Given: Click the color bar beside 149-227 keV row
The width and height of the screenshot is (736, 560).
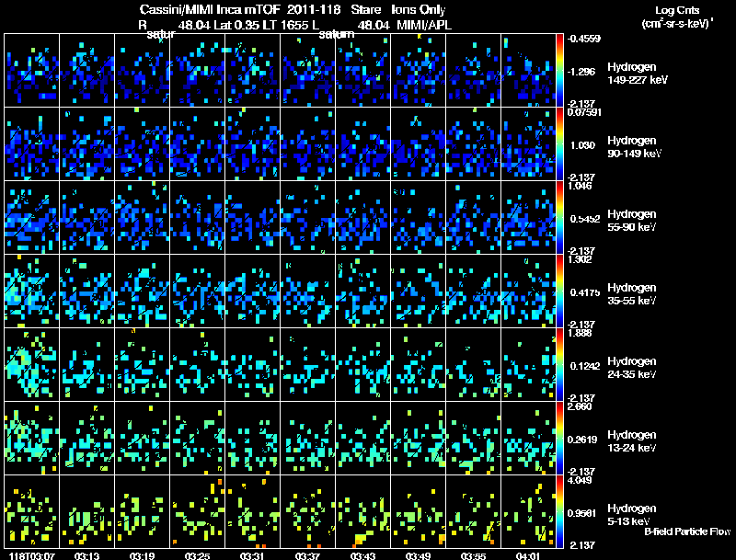Looking at the screenshot, I should point(560,70).
